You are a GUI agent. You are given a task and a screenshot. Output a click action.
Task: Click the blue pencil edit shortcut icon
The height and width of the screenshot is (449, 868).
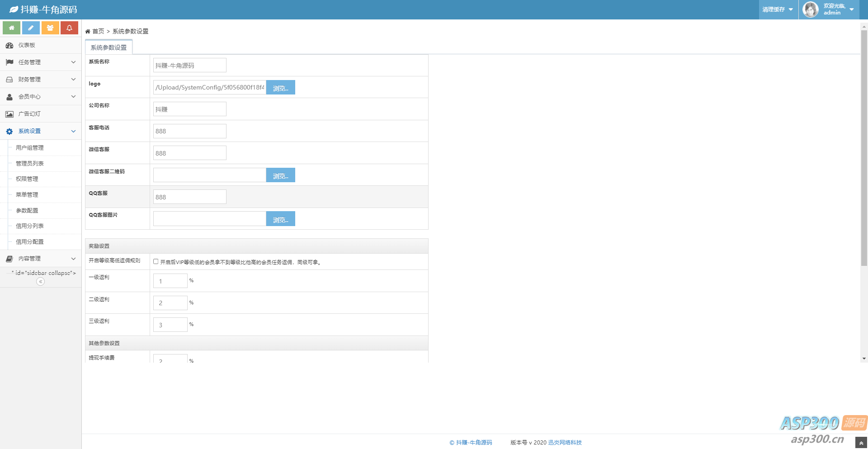[x=31, y=28]
